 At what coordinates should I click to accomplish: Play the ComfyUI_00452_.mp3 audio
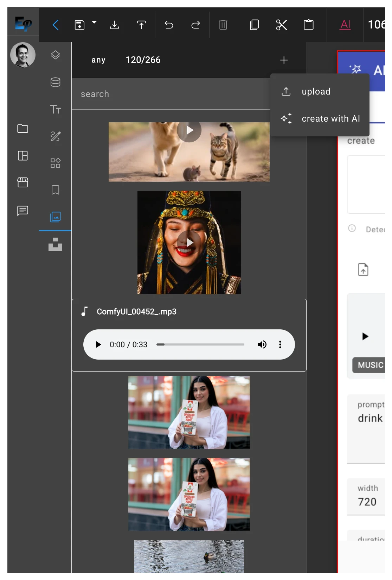pos(98,344)
